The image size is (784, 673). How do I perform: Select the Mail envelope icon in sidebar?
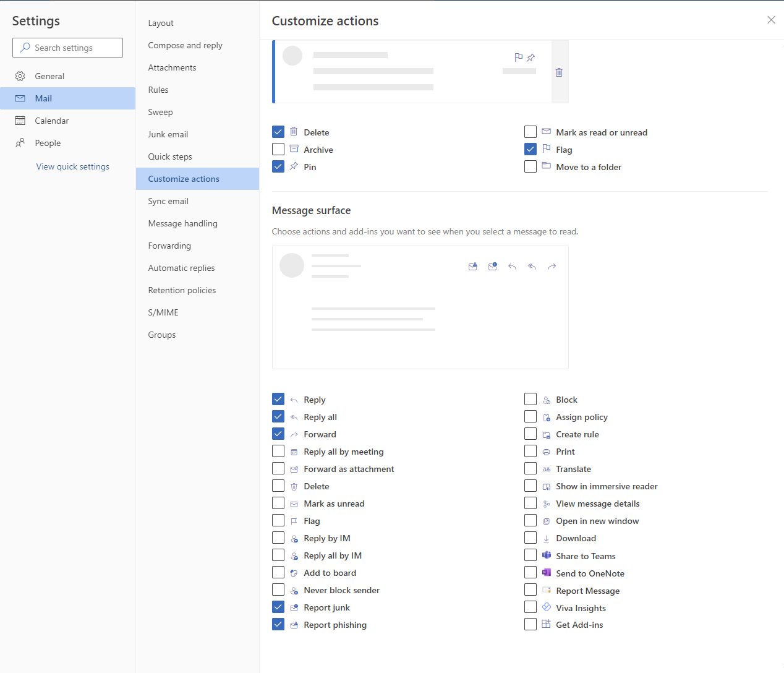(x=20, y=98)
